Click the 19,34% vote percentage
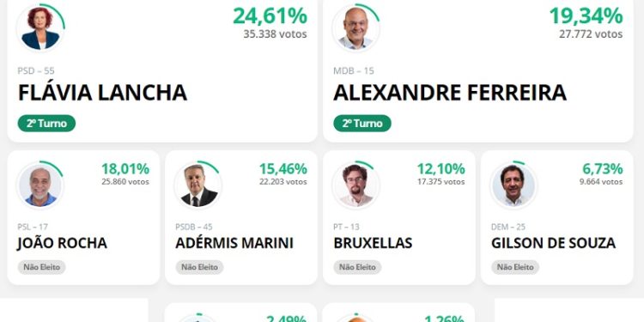 [586, 16]
